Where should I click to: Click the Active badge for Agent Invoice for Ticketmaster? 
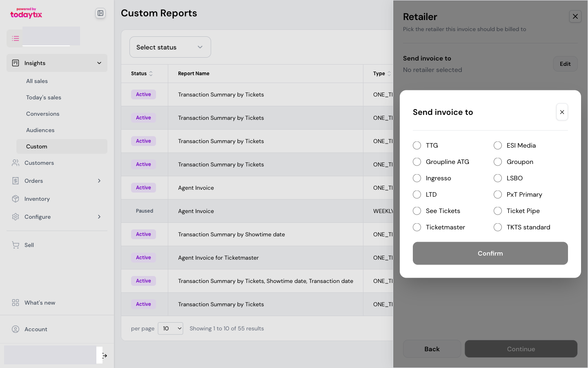click(x=143, y=258)
